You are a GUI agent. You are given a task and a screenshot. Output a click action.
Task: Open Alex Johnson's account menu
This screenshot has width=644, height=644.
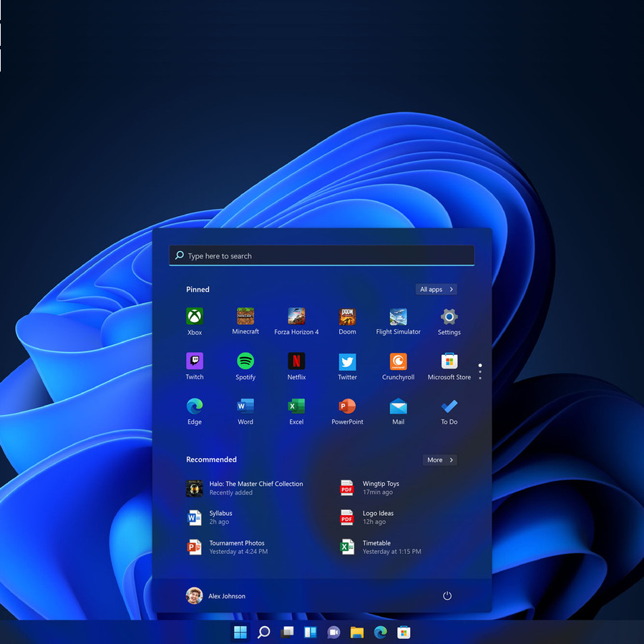(x=215, y=595)
